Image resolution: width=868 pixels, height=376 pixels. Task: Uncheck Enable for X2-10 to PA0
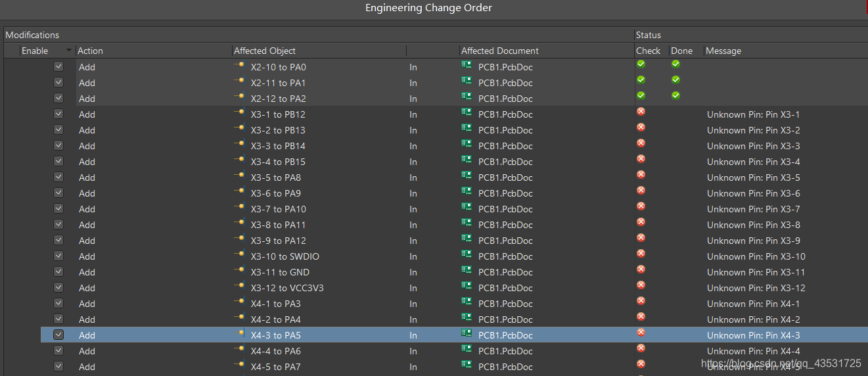(x=58, y=66)
